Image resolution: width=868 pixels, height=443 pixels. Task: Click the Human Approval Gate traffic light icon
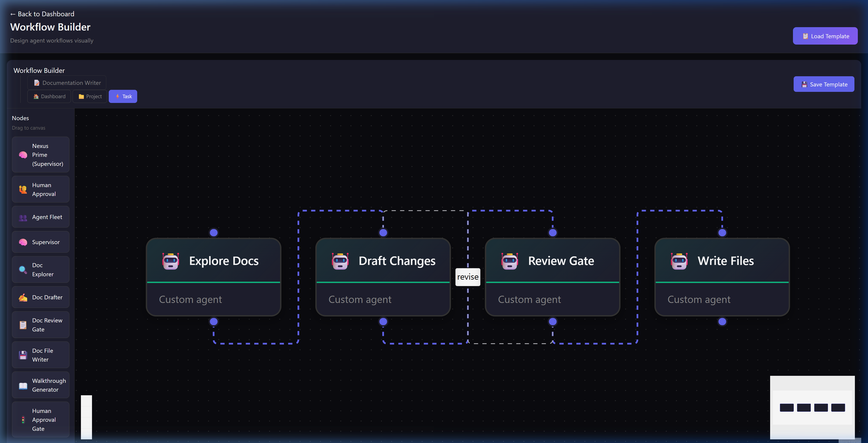point(23,420)
